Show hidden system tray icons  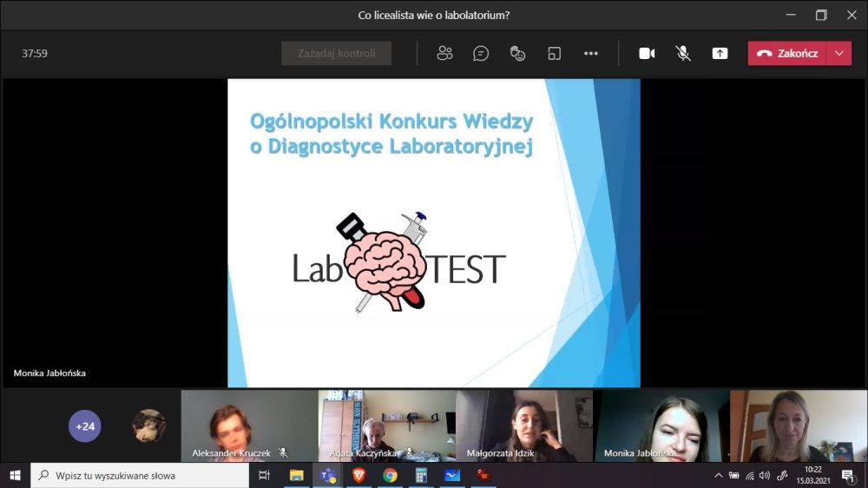pos(719,475)
